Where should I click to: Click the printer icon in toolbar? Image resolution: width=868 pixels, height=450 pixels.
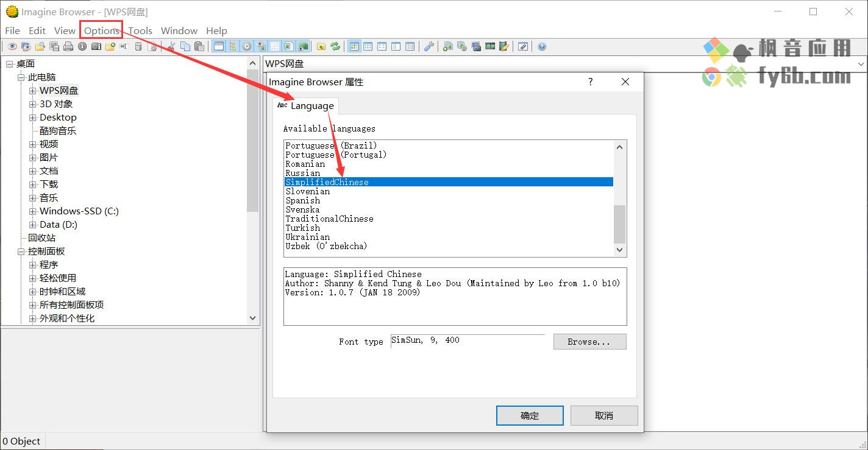tap(68, 46)
